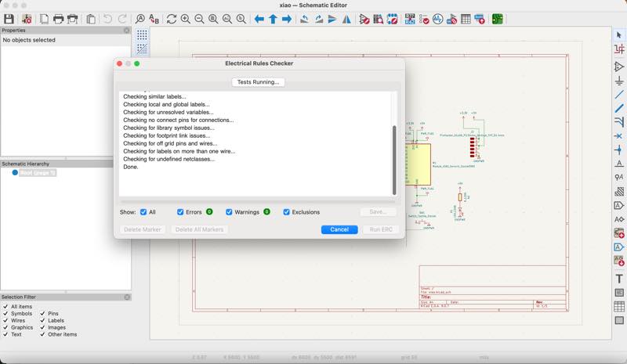This screenshot has width=627, height=364.
Task: Select the Add Table tool
Action: click(619, 306)
